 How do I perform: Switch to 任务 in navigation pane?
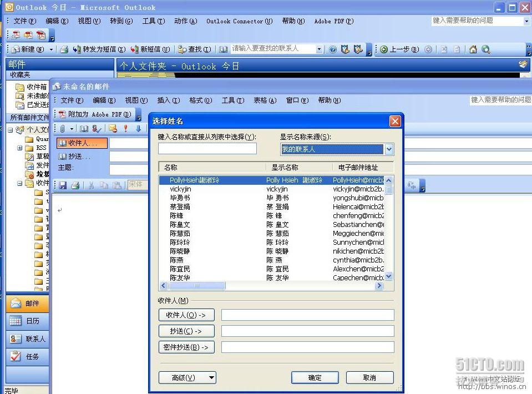coord(27,357)
